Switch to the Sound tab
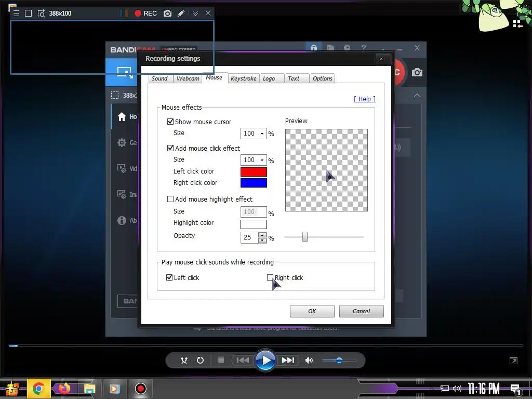Viewport: 532px width, 399px height. 160,78
